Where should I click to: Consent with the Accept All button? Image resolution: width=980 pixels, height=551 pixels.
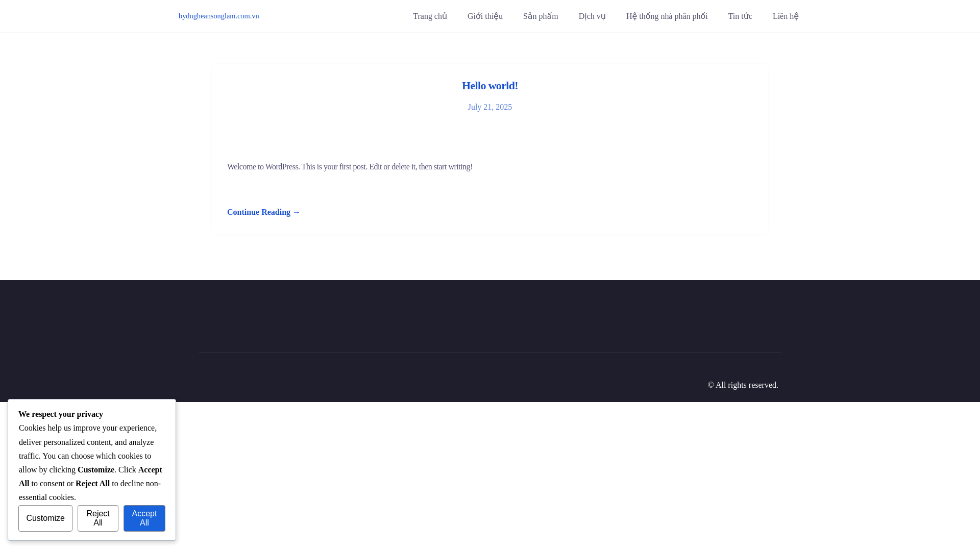(x=144, y=518)
